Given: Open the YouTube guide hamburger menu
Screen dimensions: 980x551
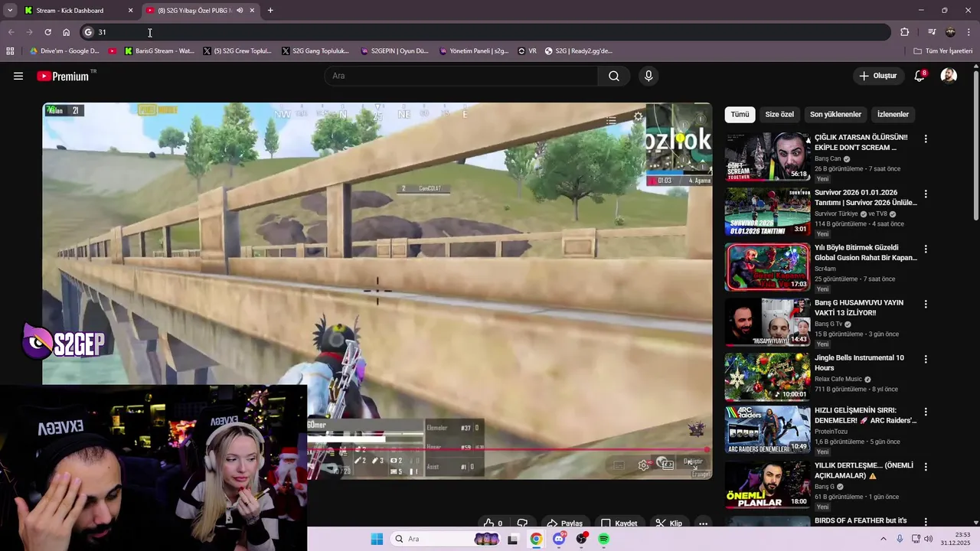Looking at the screenshot, I should coord(18,76).
